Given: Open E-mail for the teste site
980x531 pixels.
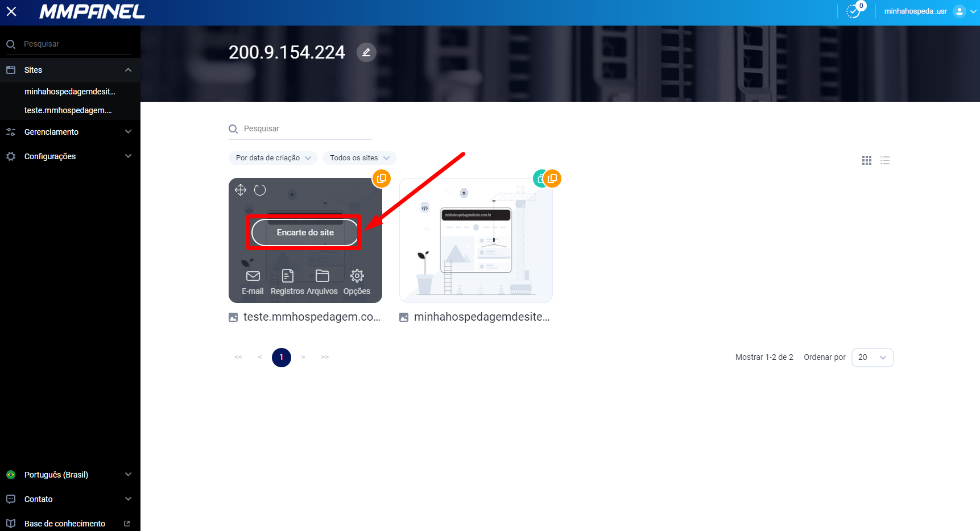Looking at the screenshot, I should (253, 283).
